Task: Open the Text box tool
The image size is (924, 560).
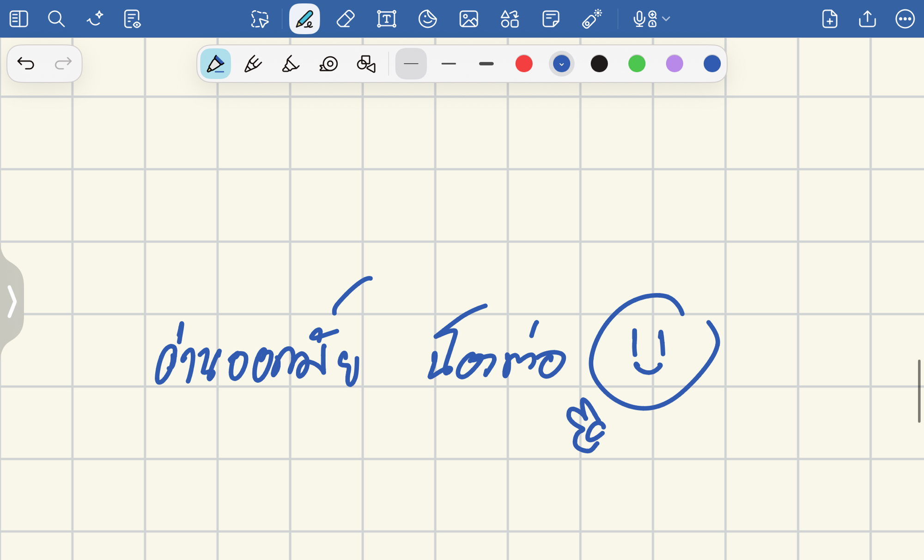Action: (386, 19)
